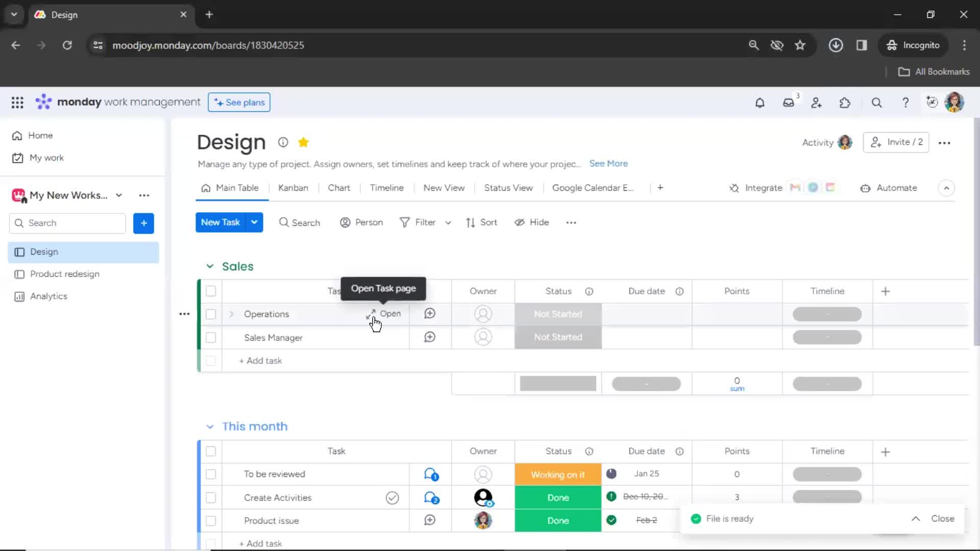Start conversation on Sales Manager task
980x551 pixels.
(x=430, y=337)
